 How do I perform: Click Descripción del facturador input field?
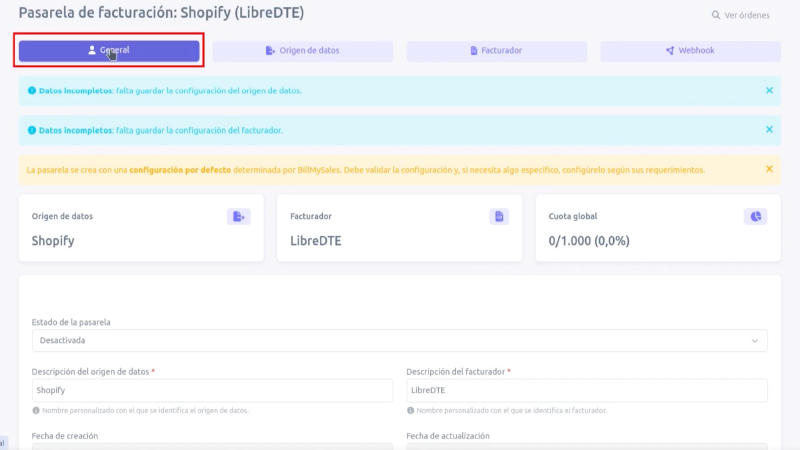pyautogui.click(x=587, y=390)
